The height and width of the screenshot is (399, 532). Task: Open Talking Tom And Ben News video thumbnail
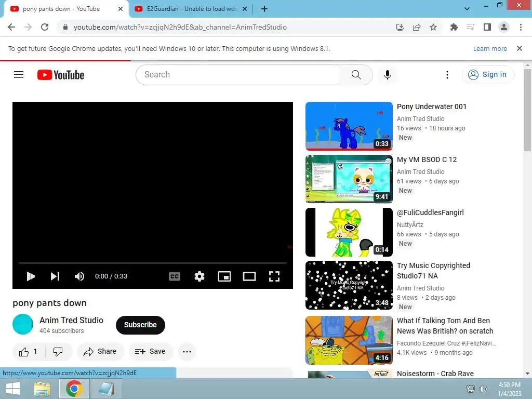point(349,340)
